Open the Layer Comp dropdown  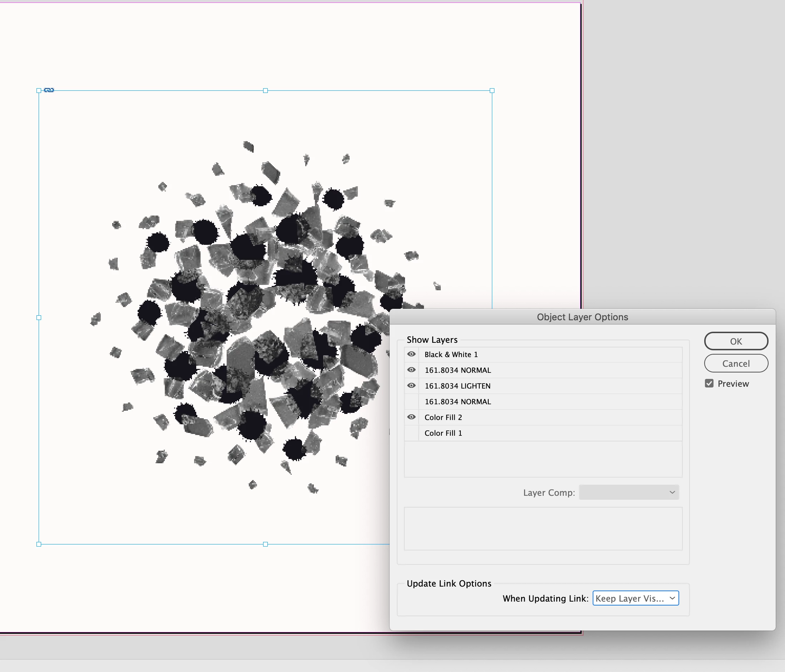point(628,492)
